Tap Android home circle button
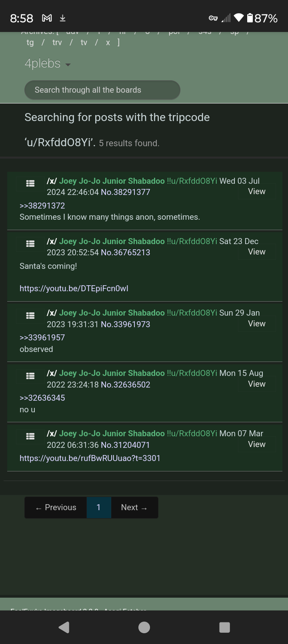The height and width of the screenshot is (644, 288). click(144, 627)
